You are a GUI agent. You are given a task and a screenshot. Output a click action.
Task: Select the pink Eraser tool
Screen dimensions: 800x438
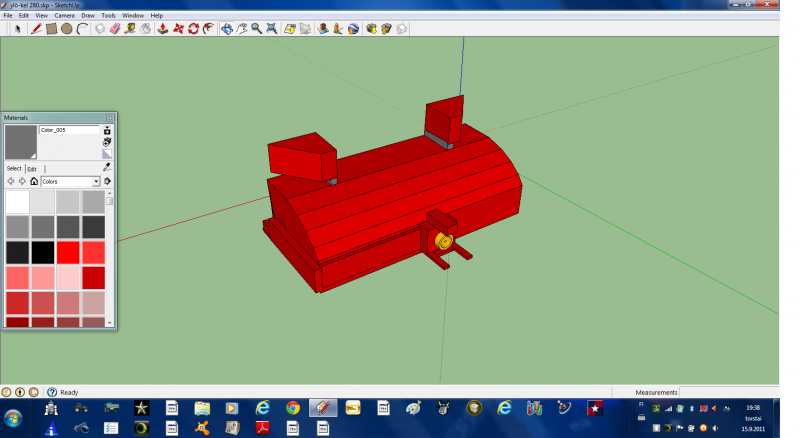[115, 29]
